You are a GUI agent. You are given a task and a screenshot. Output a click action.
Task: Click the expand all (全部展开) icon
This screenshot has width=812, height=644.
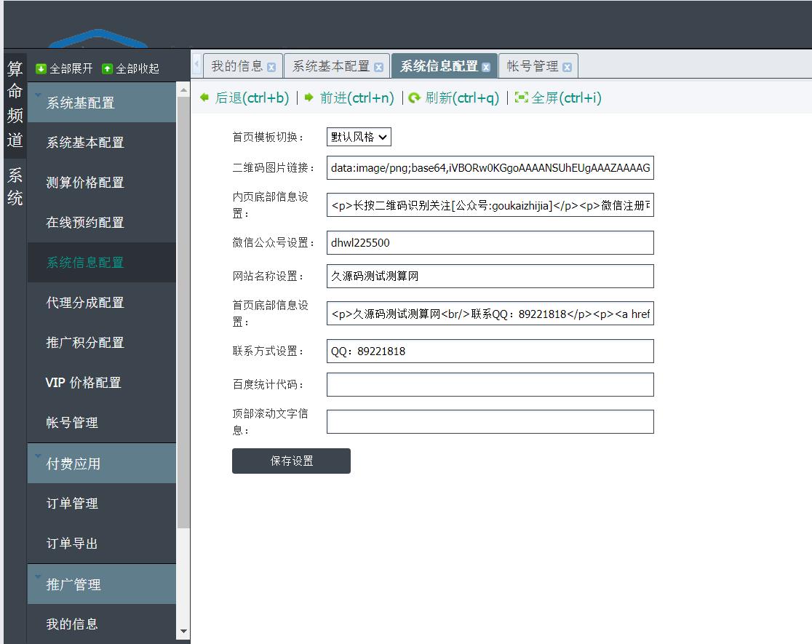click(41, 68)
